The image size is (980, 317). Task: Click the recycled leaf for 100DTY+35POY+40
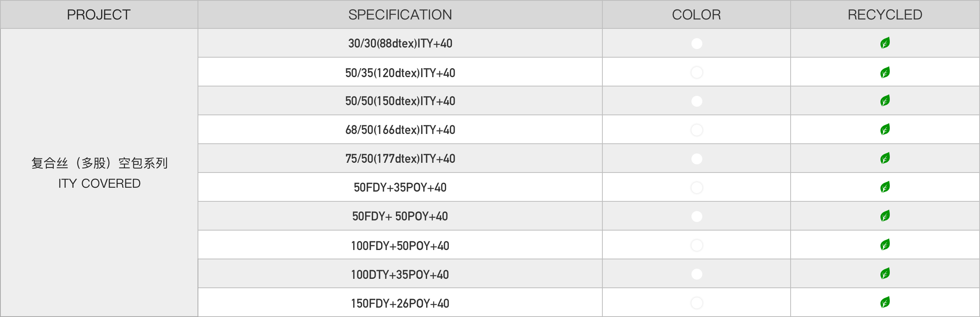click(885, 273)
